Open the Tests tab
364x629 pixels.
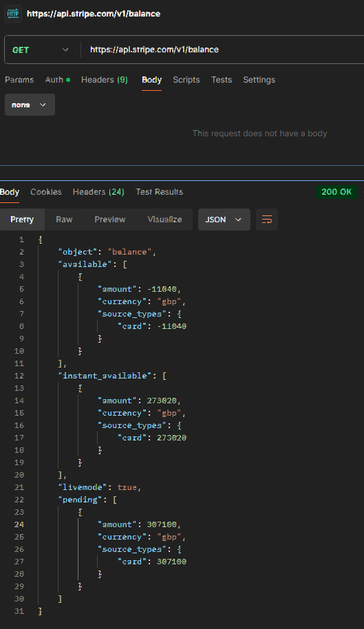click(x=222, y=80)
